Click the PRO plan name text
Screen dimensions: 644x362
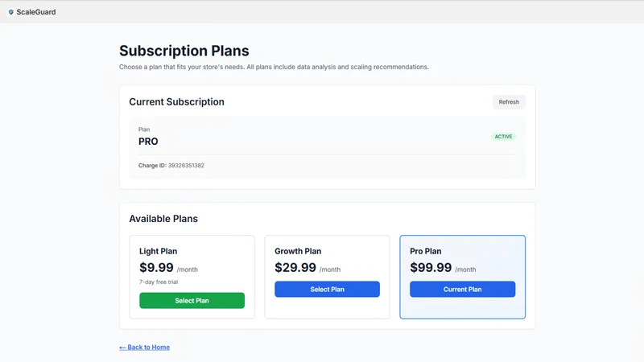(x=148, y=142)
